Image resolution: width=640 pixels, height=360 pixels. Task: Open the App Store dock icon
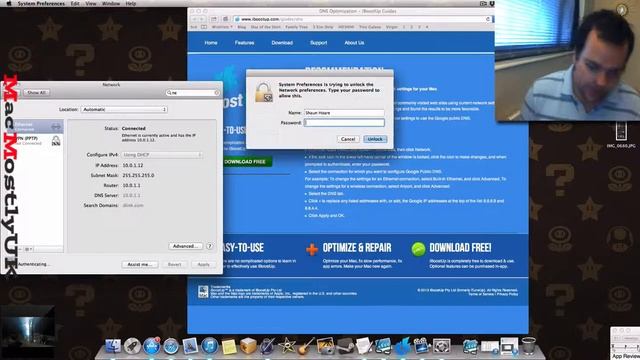(x=151, y=346)
